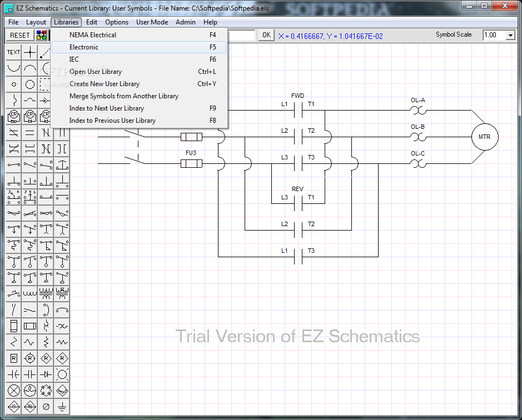522x420 pixels.
Task: Open the Options menu
Action: coord(117,22)
